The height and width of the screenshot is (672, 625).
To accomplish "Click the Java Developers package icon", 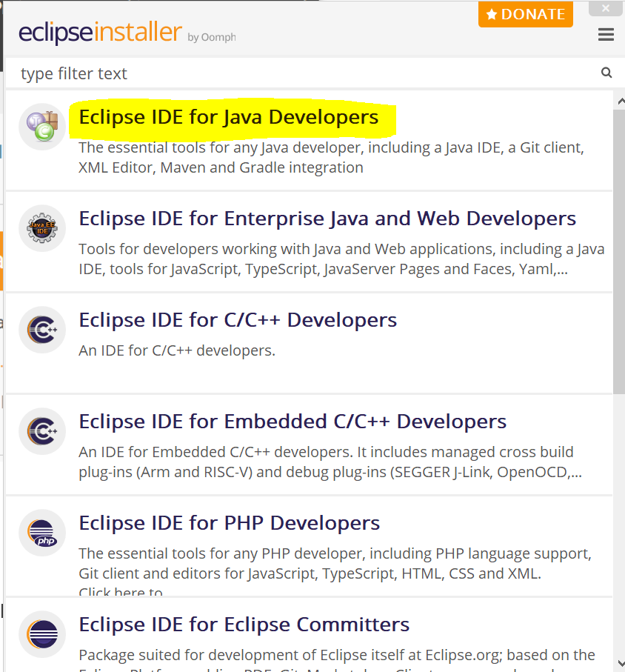I will (42, 127).
